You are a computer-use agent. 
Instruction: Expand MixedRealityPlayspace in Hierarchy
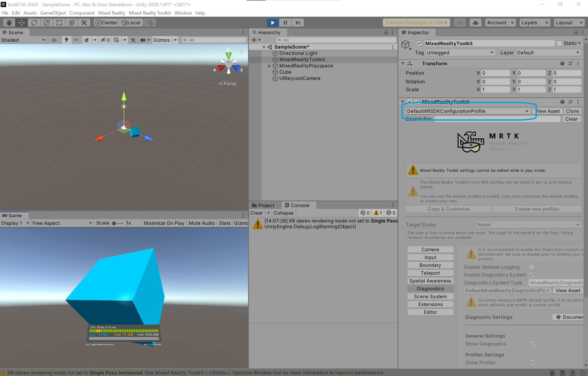point(269,66)
